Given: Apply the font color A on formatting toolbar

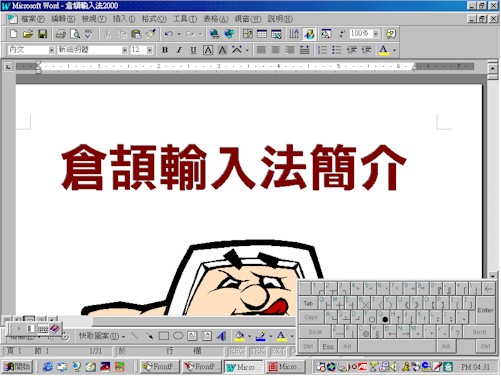Looking at the screenshot, I should [384, 50].
